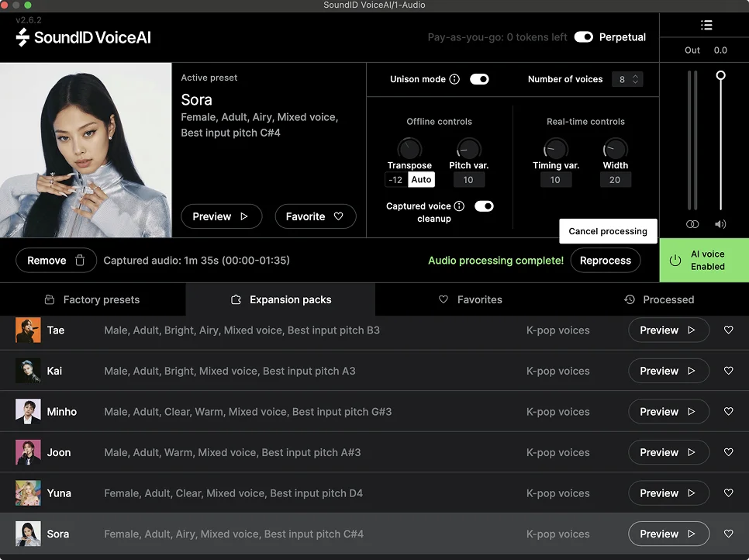Select the Minho preset description text
Screen dimensions: 749x560
[x=247, y=411]
